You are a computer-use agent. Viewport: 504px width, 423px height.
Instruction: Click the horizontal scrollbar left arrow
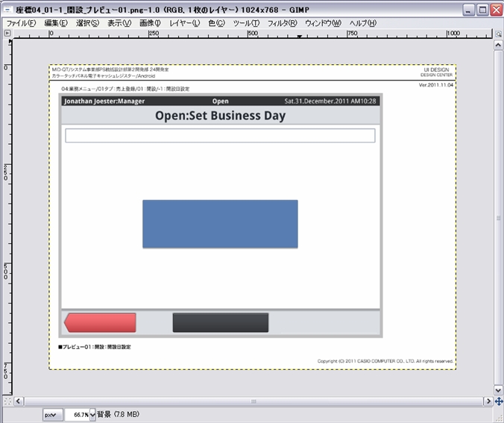18,401
